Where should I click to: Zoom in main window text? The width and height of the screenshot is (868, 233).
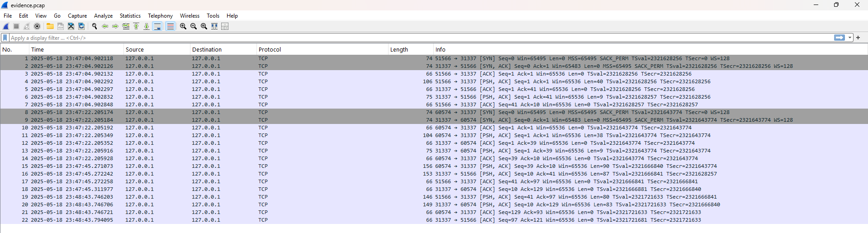pyautogui.click(x=183, y=26)
